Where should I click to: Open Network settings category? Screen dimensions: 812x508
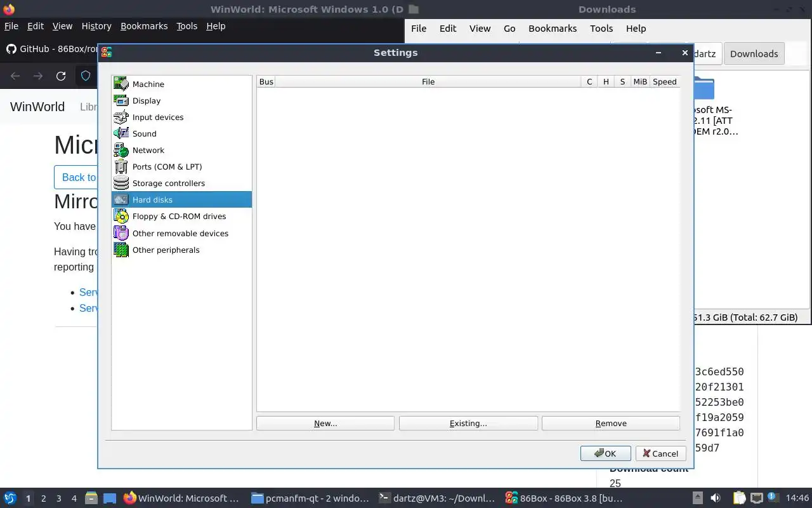coord(181,150)
